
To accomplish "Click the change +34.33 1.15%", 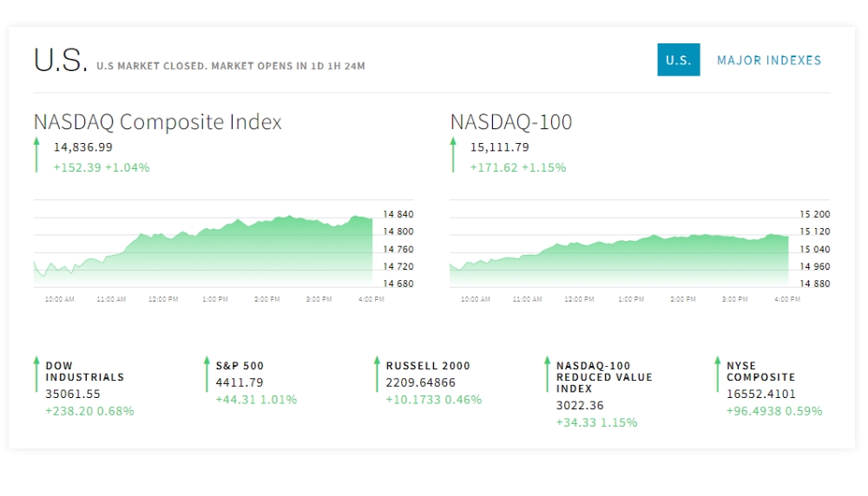I will coord(597,422).
